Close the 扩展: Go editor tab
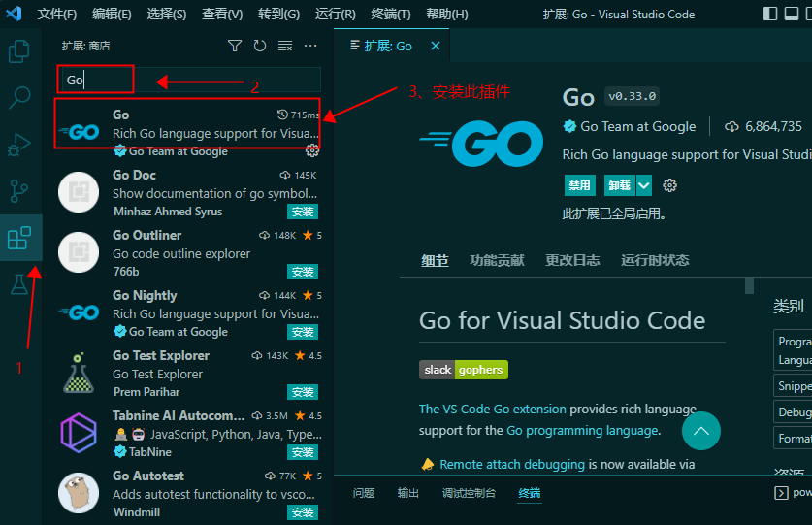This screenshot has height=525, width=812. (436, 47)
